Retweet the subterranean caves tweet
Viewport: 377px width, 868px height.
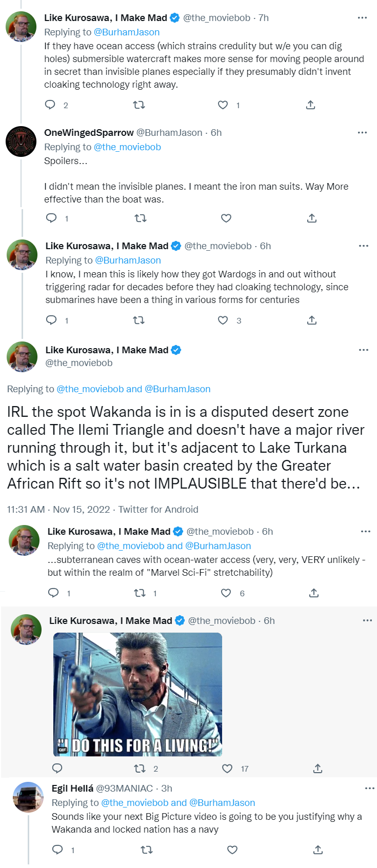(140, 593)
